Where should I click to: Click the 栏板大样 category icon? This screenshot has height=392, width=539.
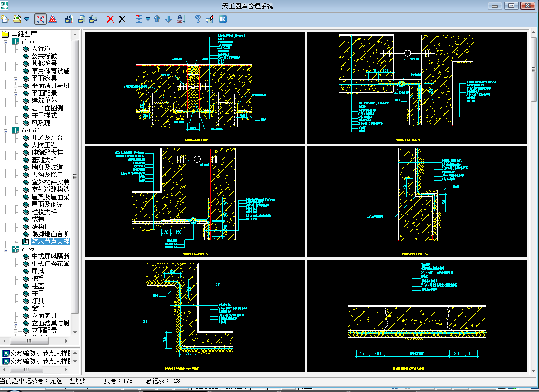pos(26,212)
